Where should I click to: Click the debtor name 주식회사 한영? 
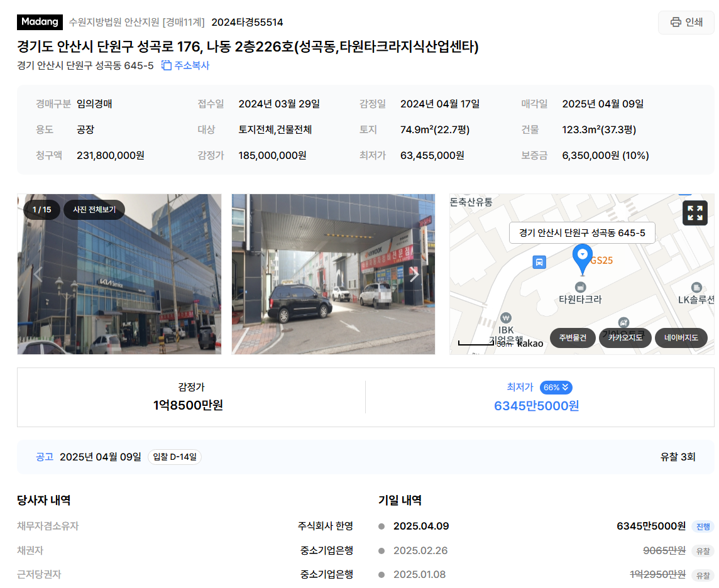point(326,526)
